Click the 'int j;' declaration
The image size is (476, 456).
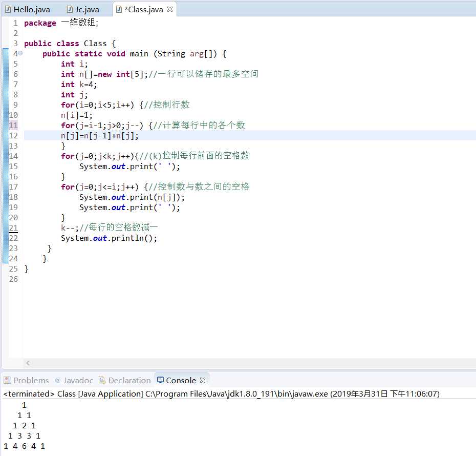pyautogui.click(x=74, y=95)
